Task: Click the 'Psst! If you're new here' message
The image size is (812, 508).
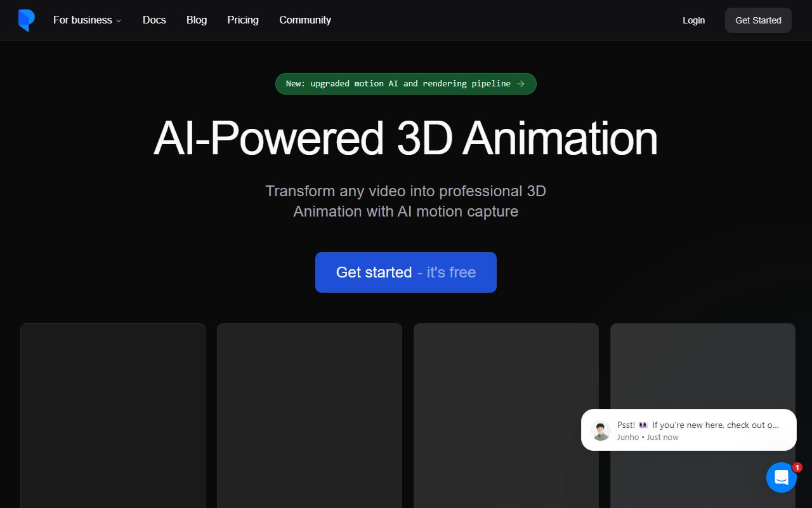Action: 698,425
